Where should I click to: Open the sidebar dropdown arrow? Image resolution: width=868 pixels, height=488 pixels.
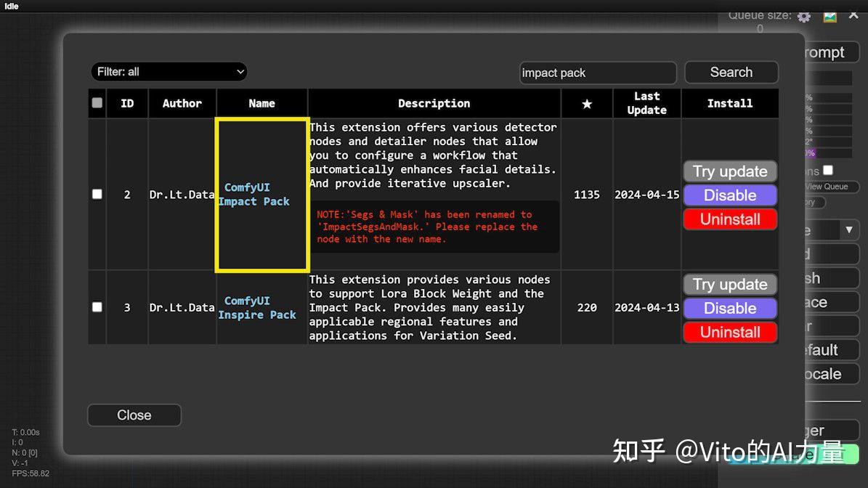(848, 229)
